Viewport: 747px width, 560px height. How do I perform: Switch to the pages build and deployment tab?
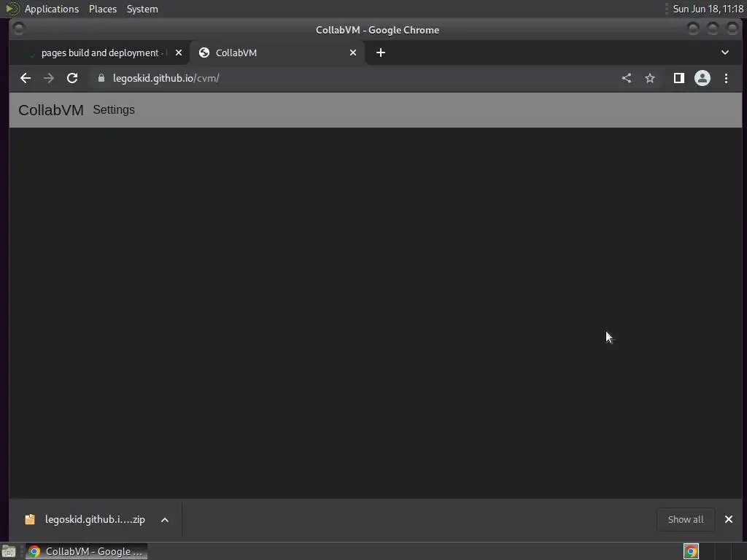[x=99, y=52]
